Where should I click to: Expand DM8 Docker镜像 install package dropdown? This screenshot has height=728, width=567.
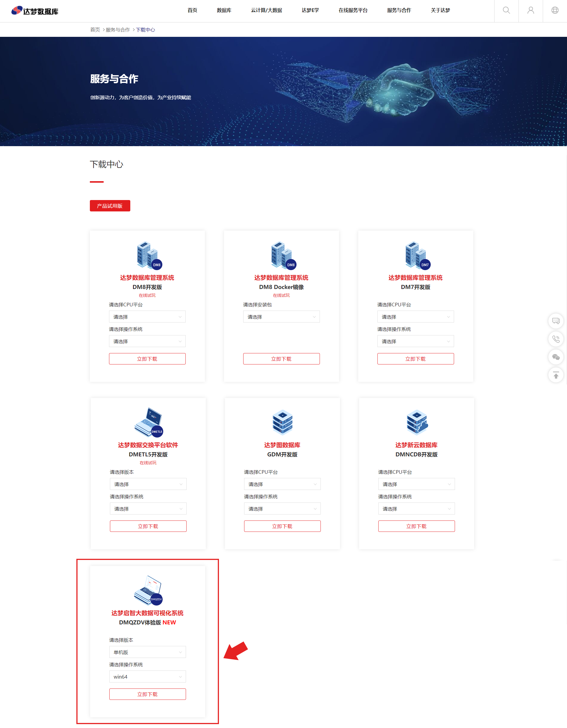(281, 317)
